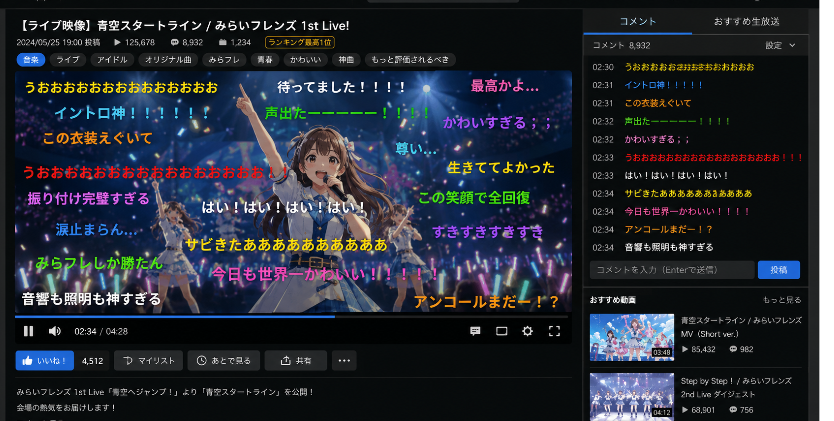Open the 設定 dropdown in comments panel
This screenshot has width=834, height=421.
point(780,45)
